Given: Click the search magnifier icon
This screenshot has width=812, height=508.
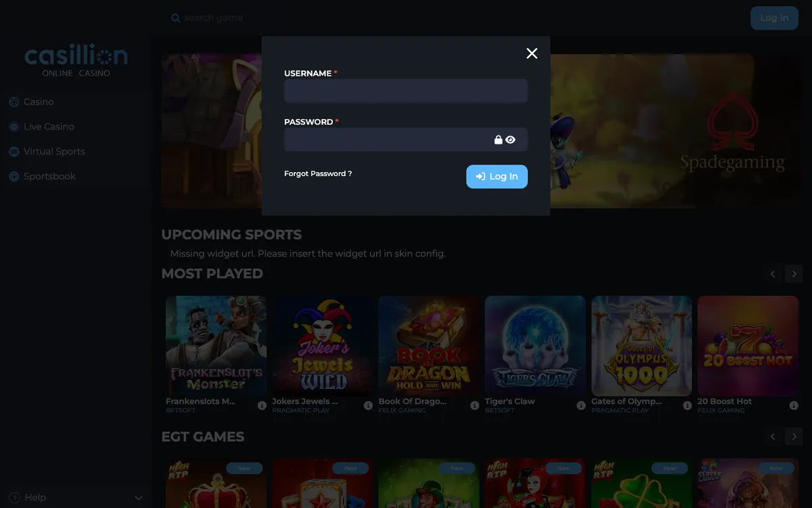Looking at the screenshot, I should point(176,18).
